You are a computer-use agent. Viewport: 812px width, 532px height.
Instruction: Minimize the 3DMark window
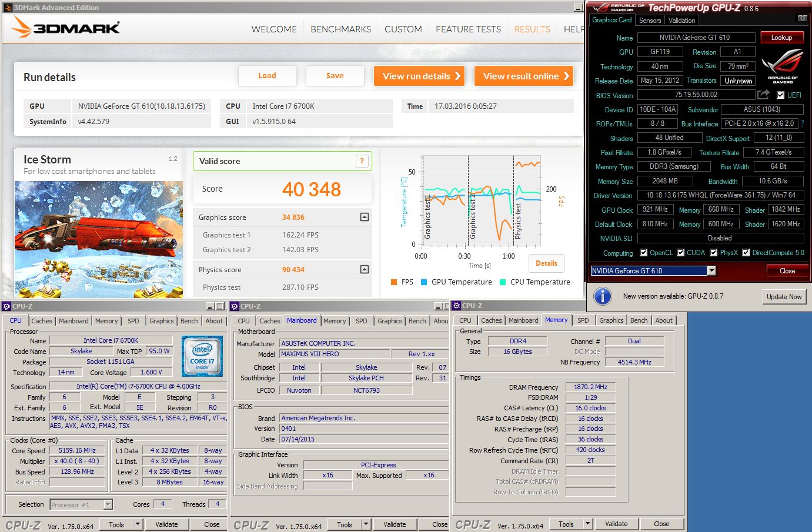[577, 8]
